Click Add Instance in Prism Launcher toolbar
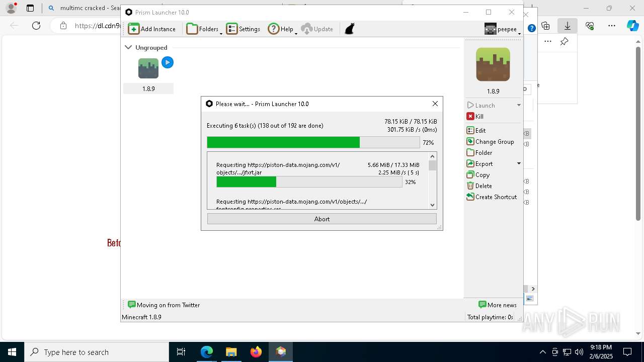 (x=152, y=29)
